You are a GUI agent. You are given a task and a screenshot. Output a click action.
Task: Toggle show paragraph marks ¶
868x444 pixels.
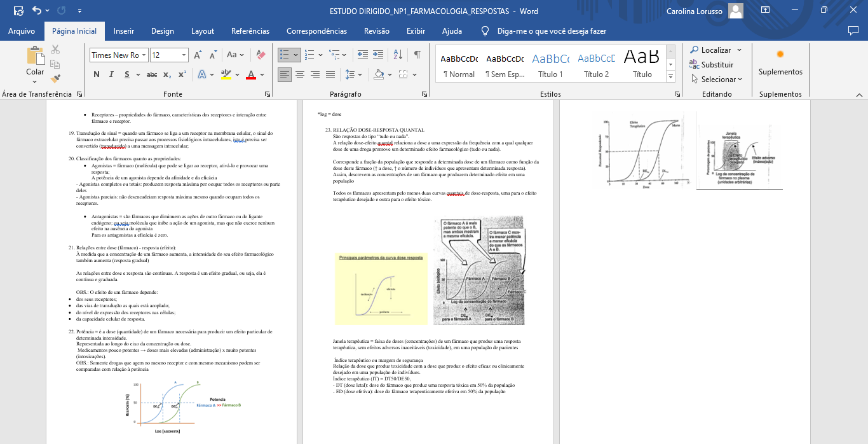click(x=417, y=55)
